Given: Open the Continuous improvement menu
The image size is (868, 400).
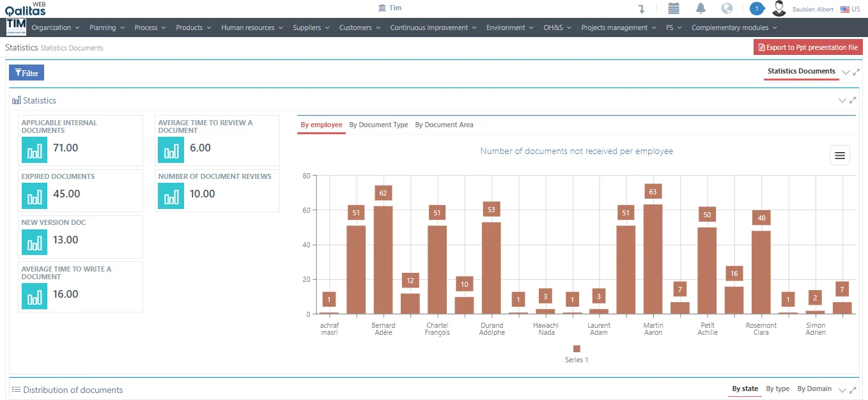Looking at the screenshot, I should point(433,27).
